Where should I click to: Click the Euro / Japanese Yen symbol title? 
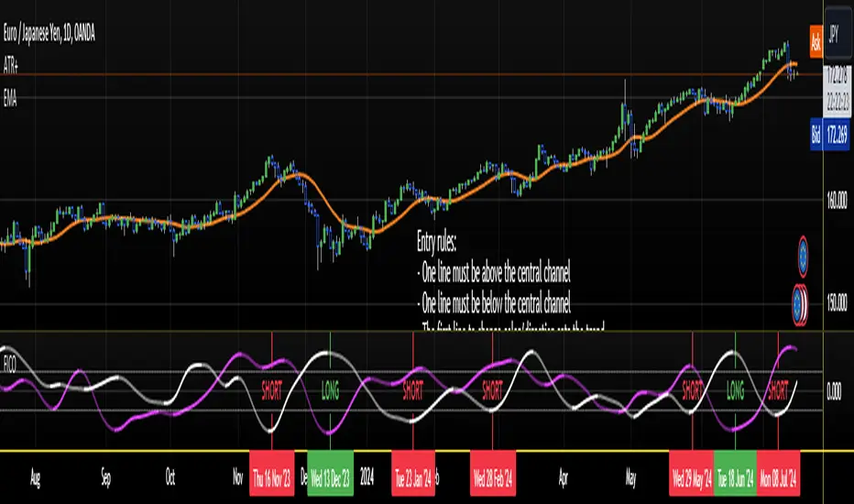pyautogui.click(x=49, y=34)
